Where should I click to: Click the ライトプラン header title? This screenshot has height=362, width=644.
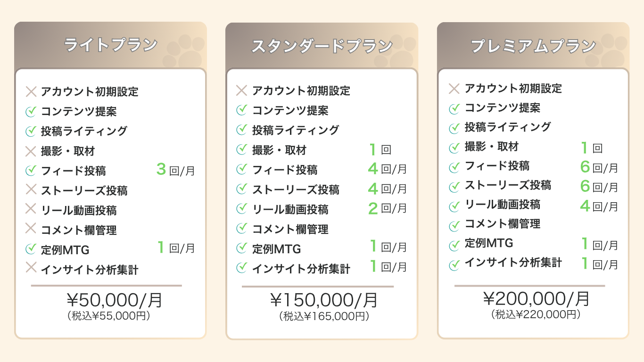[x=110, y=45]
